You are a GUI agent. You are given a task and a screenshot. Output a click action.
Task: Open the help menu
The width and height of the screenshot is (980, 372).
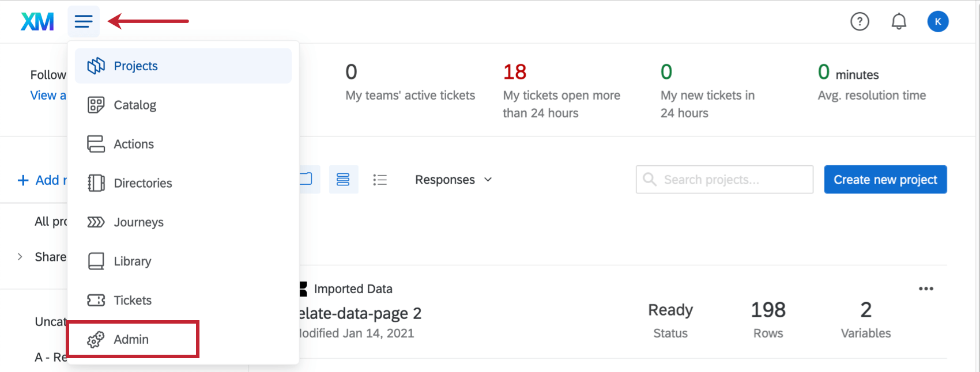[860, 21]
